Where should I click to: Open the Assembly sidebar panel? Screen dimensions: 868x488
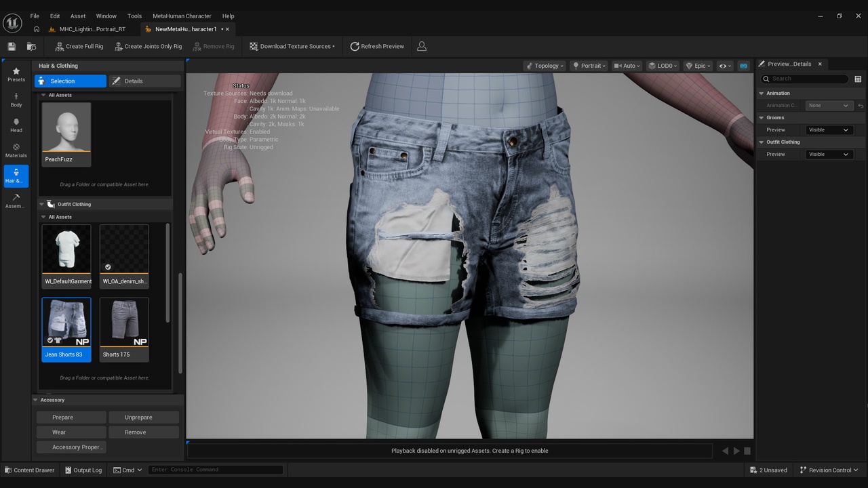point(16,201)
